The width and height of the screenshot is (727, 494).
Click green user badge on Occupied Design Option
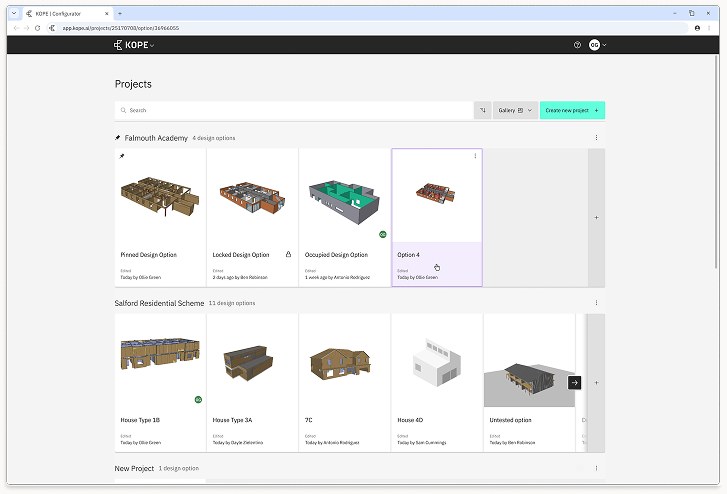[383, 235]
